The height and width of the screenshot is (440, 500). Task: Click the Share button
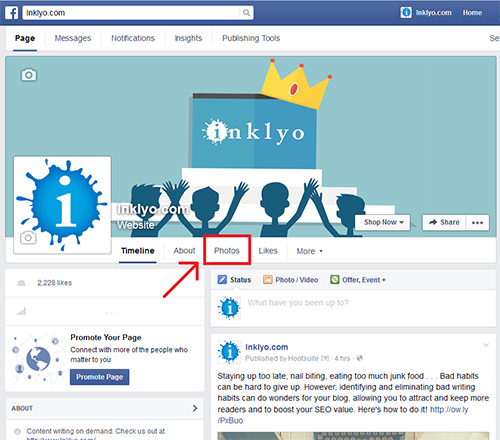444,222
